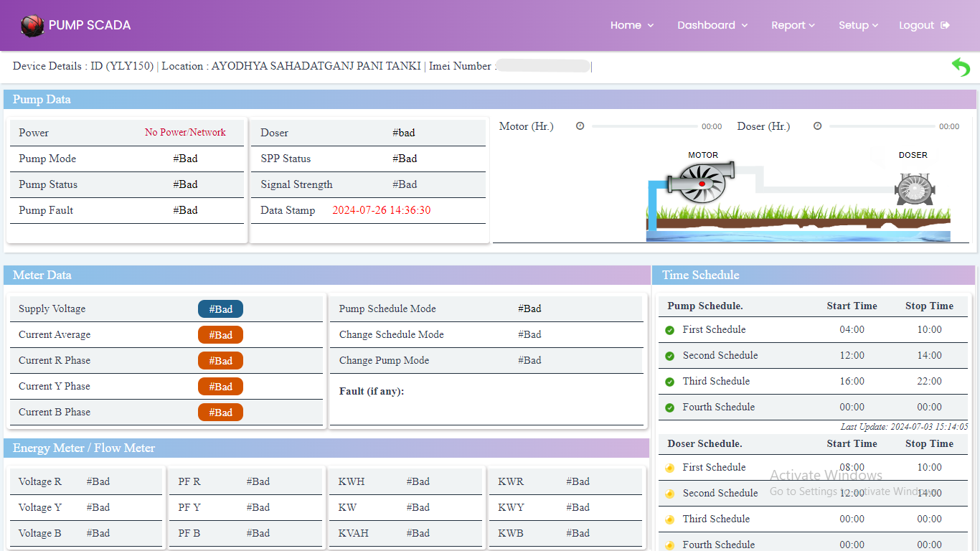This screenshot has height=551, width=980.
Task: Click the Logout exit icon
Action: point(945,25)
